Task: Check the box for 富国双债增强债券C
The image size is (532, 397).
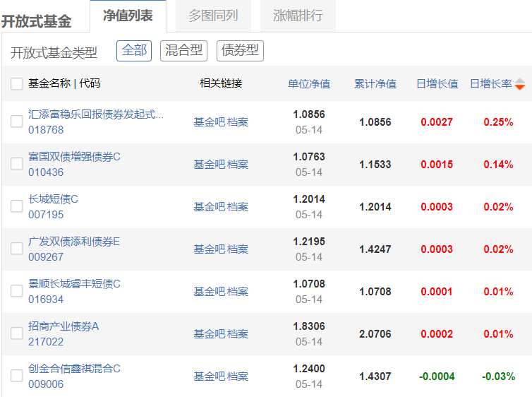Action: [17, 164]
